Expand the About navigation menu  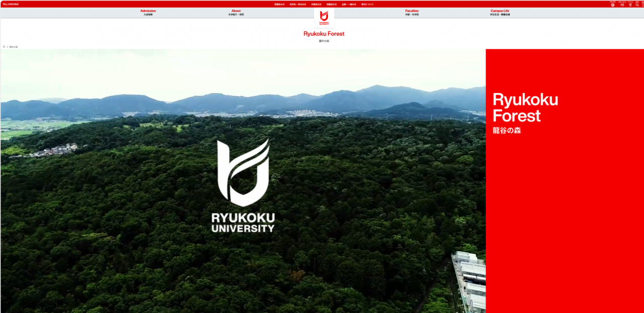pos(236,12)
